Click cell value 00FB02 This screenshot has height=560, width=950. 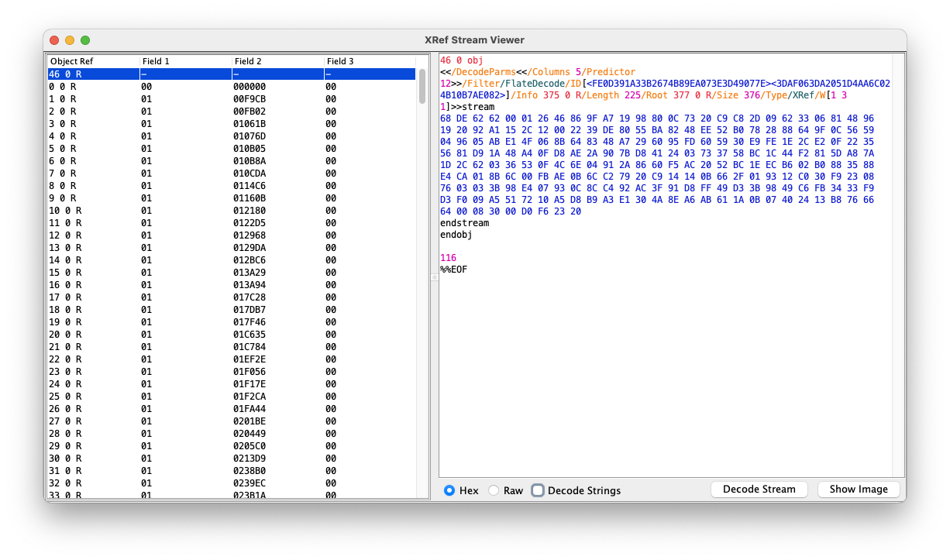(x=250, y=112)
